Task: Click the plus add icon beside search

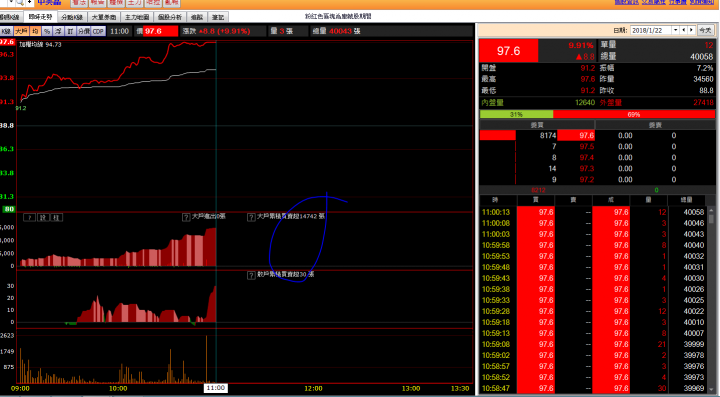Action: (29, 2)
